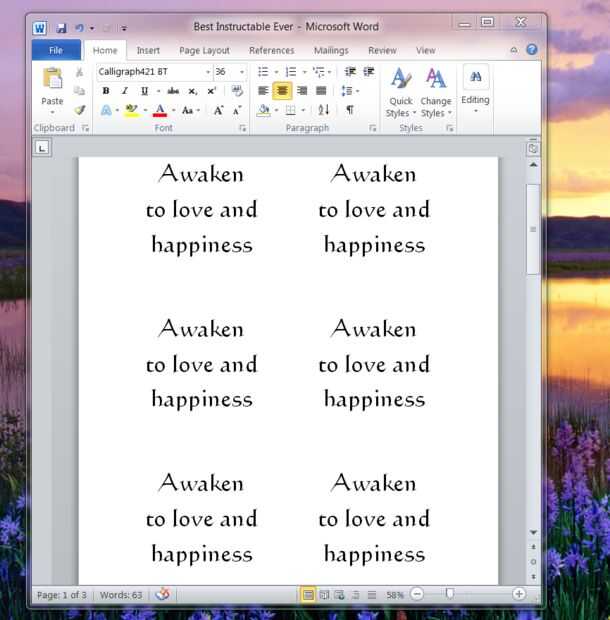The image size is (610, 620).
Task: Switch to Print Layout view
Action: (x=308, y=595)
